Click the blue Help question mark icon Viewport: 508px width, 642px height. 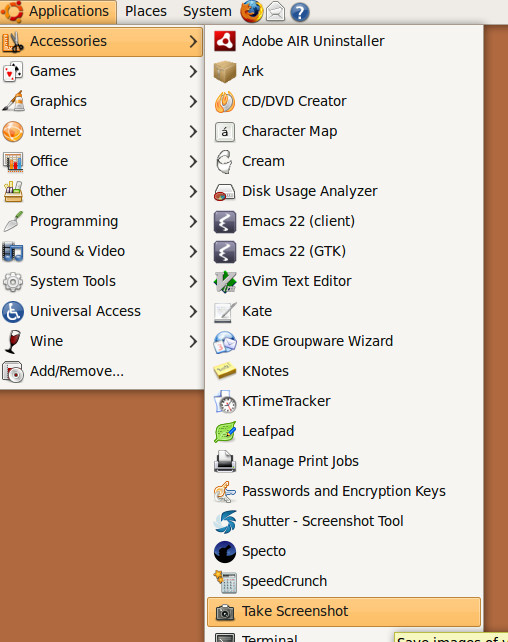(300, 12)
